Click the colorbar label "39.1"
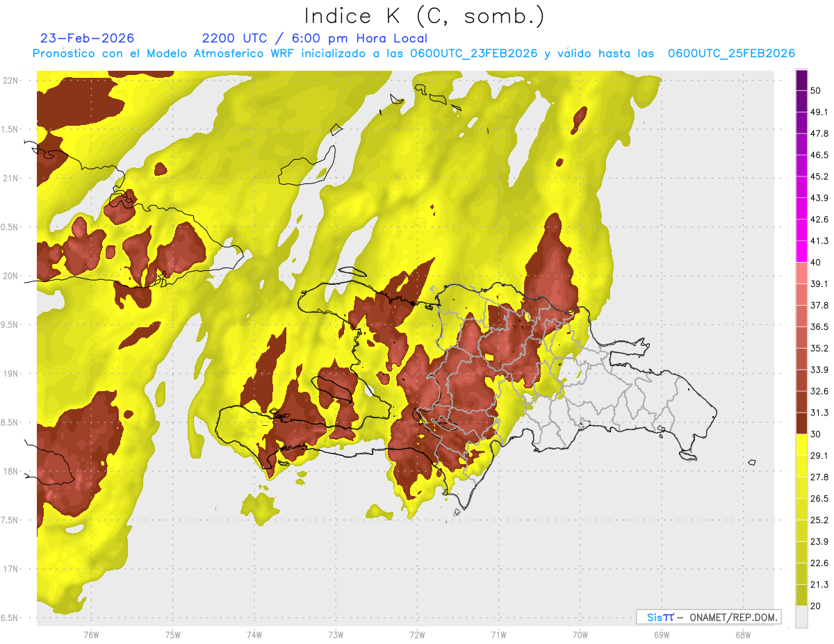The width and height of the screenshot is (834, 644). (819, 283)
